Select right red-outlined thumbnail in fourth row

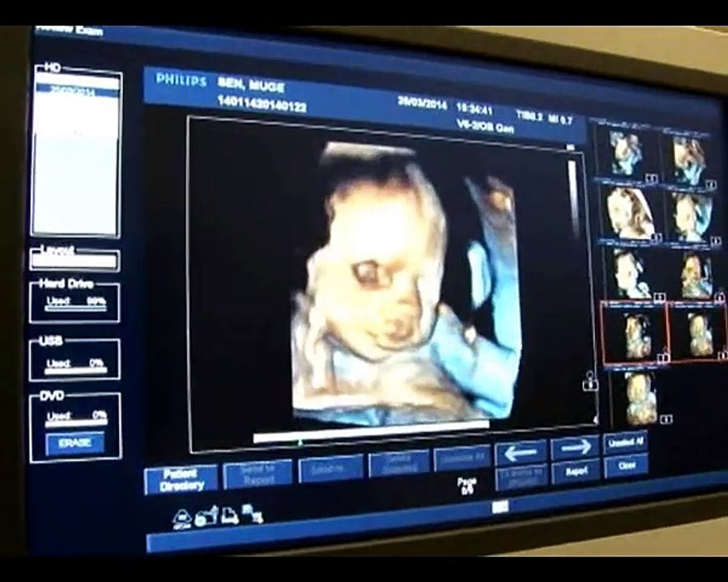pos(697,333)
